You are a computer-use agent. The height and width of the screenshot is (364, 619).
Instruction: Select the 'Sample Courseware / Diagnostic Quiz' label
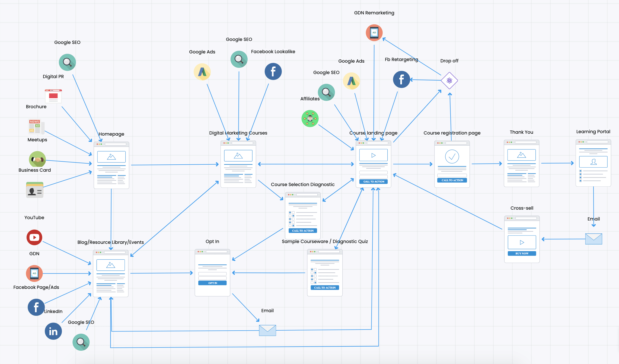(325, 241)
